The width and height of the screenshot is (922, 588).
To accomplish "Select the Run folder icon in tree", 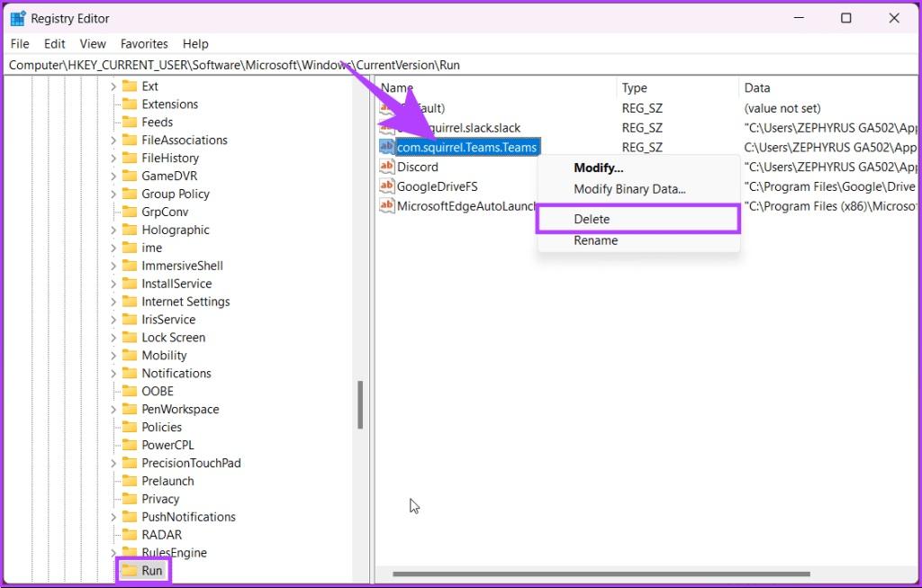I will pyautogui.click(x=129, y=570).
